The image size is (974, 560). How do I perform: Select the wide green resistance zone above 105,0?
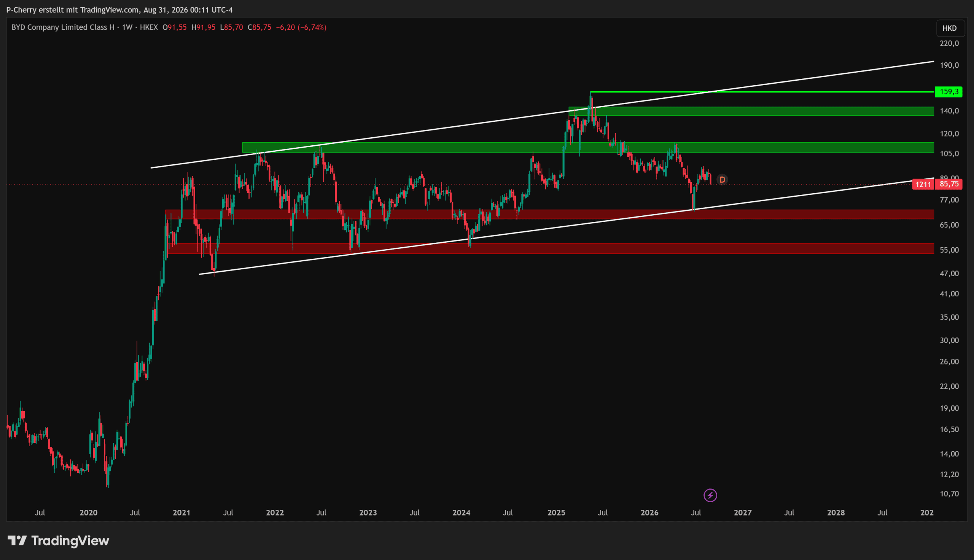point(588,147)
